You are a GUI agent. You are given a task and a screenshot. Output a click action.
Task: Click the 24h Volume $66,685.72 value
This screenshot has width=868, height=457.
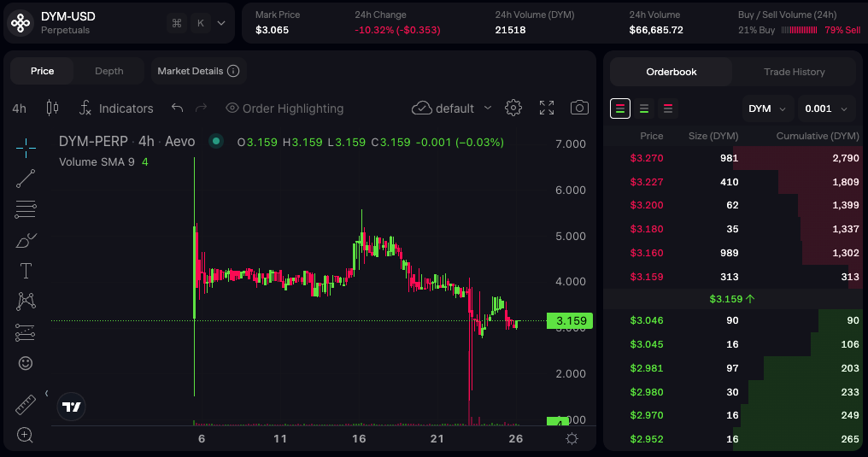[656, 30]
